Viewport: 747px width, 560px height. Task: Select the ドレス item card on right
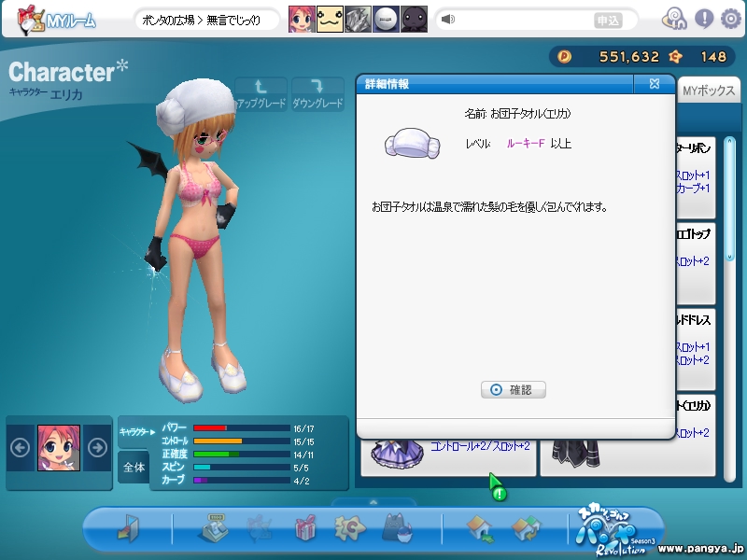(x=696, y=349)
